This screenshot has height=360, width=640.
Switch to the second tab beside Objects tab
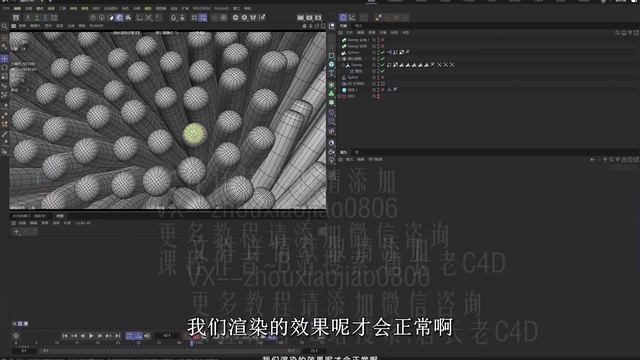(x=358, y=26)
